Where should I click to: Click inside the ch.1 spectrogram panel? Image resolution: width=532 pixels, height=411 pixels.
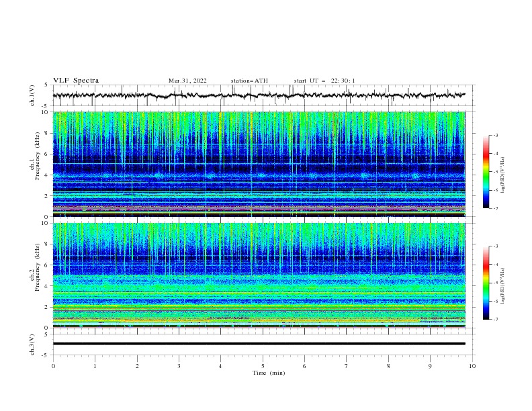click(x=259, y=164)
